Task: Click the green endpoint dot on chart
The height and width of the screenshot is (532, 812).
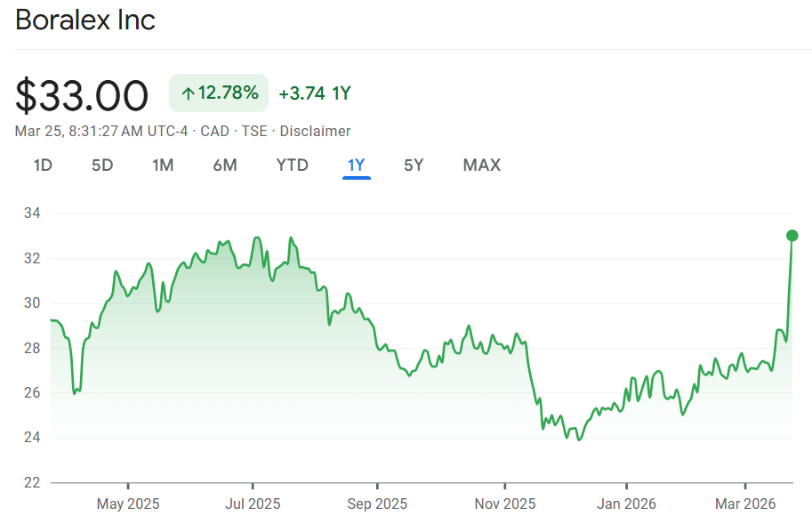Action: pos(792,236)
